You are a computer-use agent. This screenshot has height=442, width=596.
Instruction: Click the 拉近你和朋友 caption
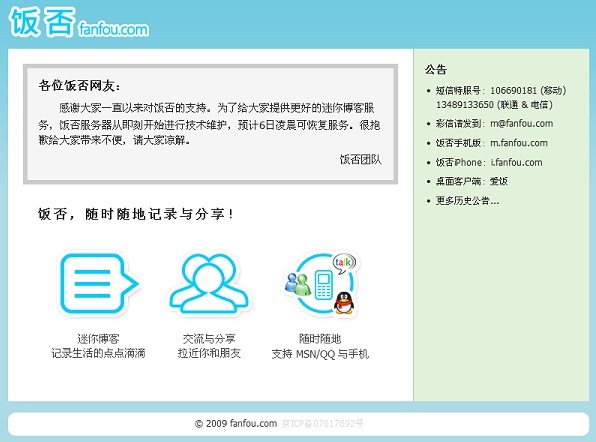(x=209, y=353)
